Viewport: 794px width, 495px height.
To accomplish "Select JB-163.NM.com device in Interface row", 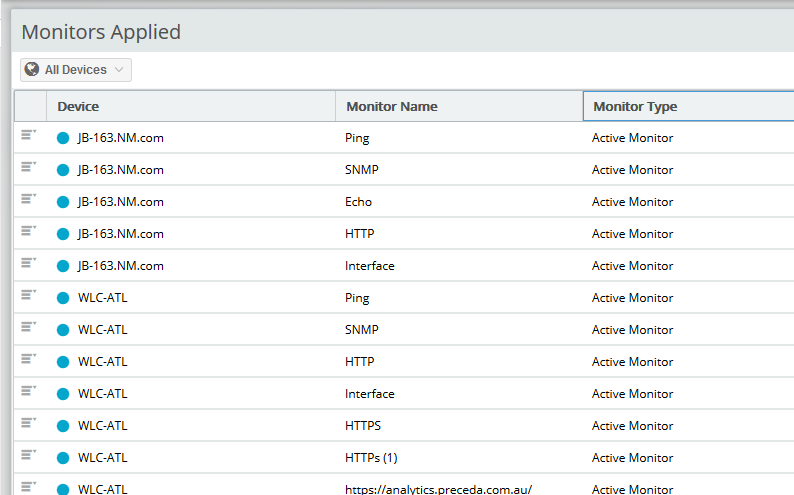I will [121, 266].
